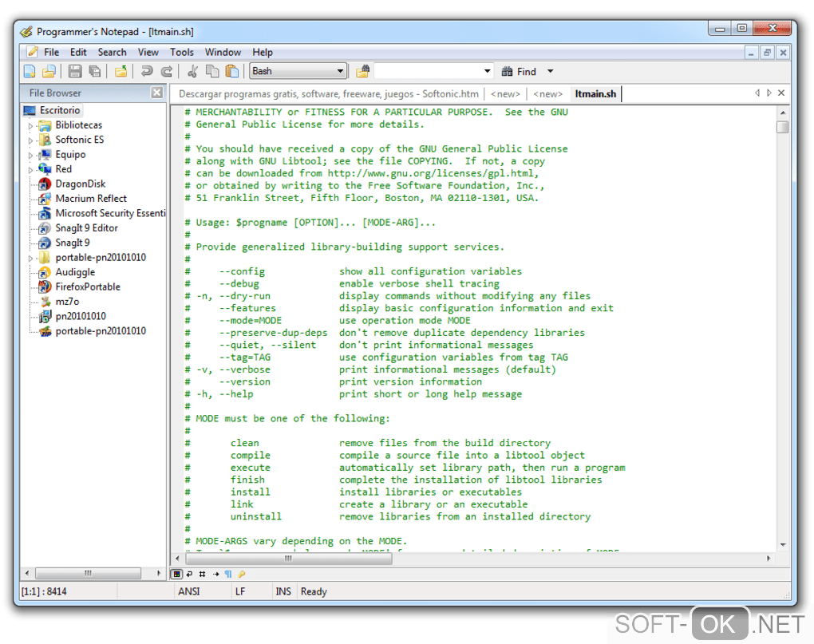Expand the Bibliotecas tree node
This screenshot has height=644, width=814.
pos(30,125)
